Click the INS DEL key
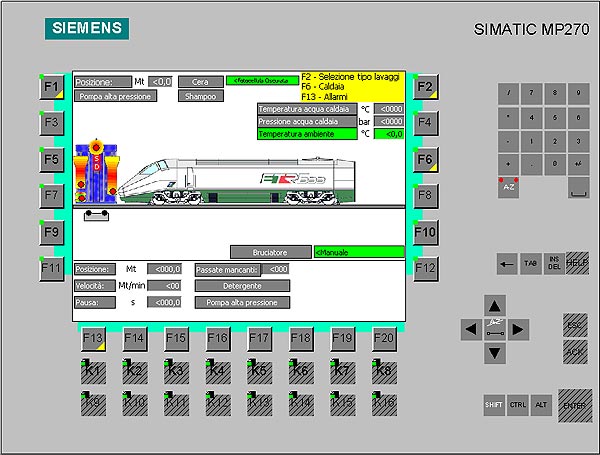The height and width of the screenshot is (455, 600). (x=554, y=264)
